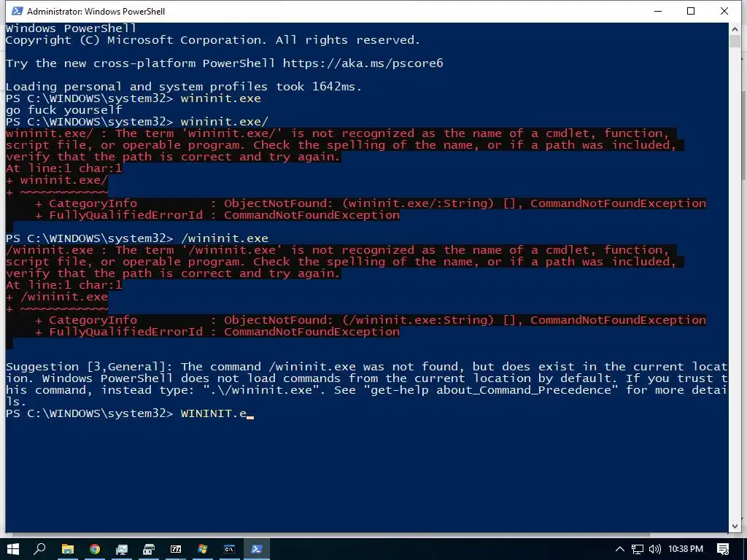Viewport: 747px width, 560px height.
Task: Click 'Loading personal and system profiles' line
Action: 184,86
